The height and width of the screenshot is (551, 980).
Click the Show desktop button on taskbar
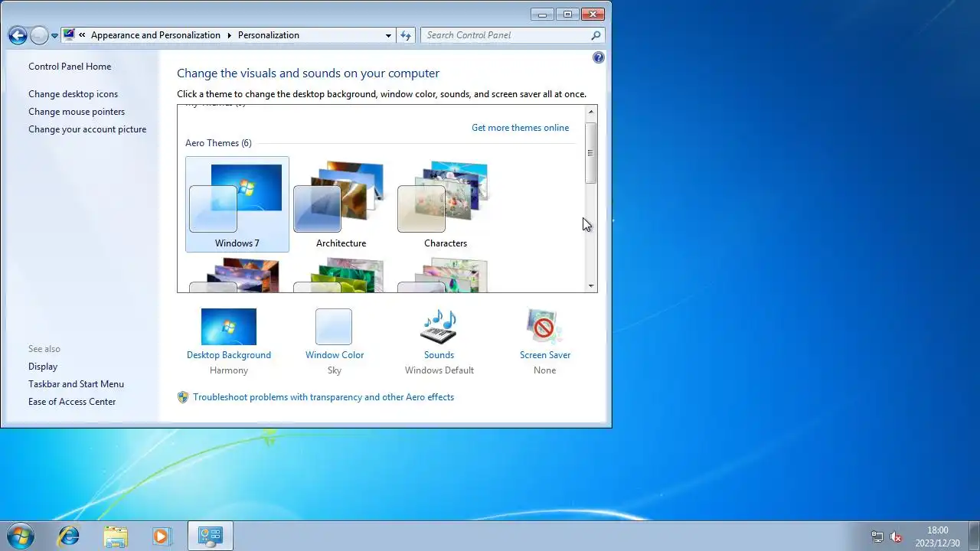(x=974, y=536)
